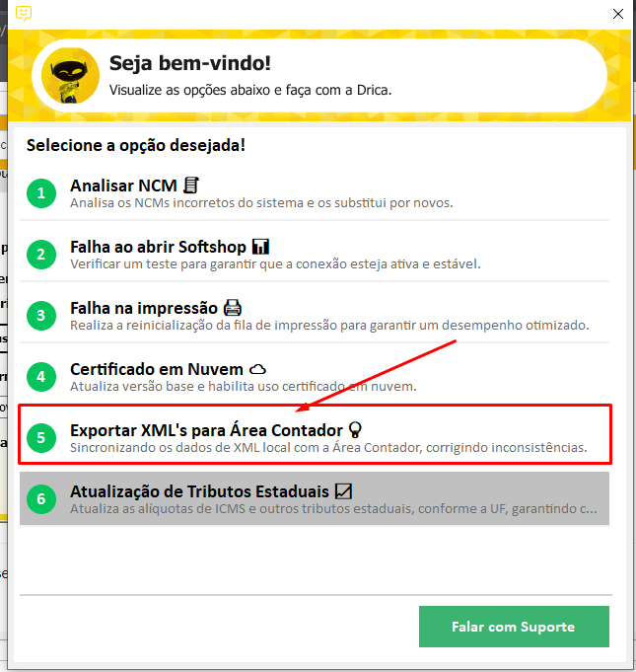Click the Falar com Suporte button
The image size is (636, 672).
click(514, 627)
